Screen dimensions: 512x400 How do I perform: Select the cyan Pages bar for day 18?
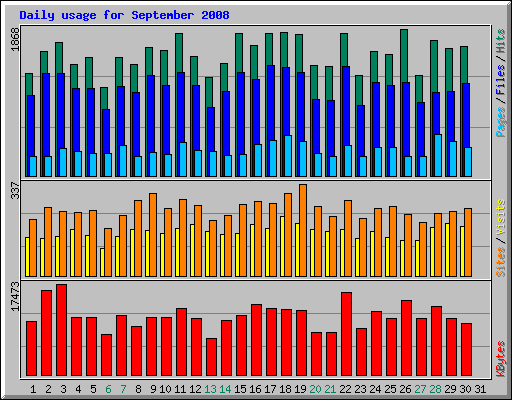tap(288, 156)
